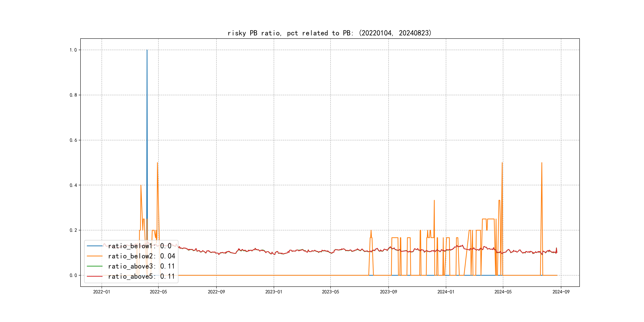Select the 'ratio_above3: 0.11' legend label
Screen dimensions: 644x322
141,266
